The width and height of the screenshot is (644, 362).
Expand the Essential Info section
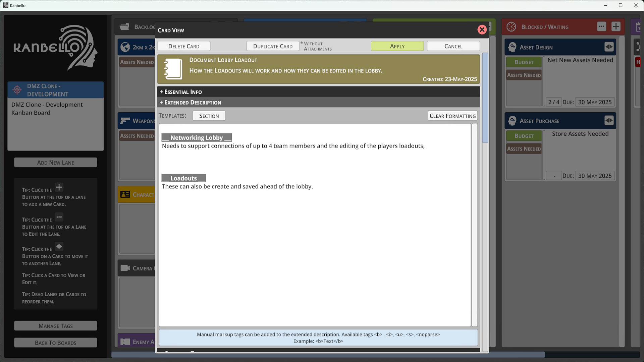181,92
